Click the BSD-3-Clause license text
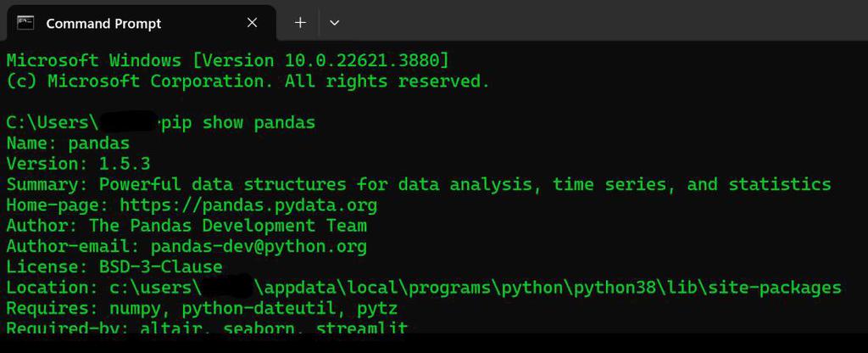The width and height of the screenshot is (868, 353). [x=160, y=267]
